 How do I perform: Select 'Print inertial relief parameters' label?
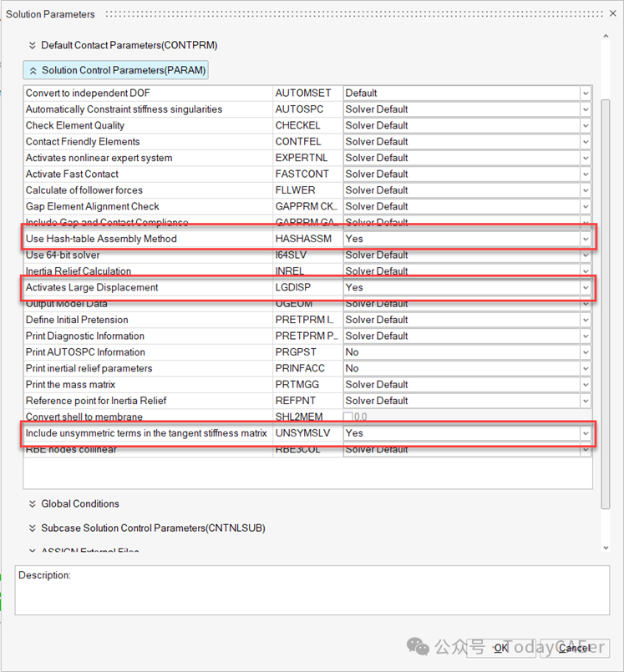click(x=89, y=369)
